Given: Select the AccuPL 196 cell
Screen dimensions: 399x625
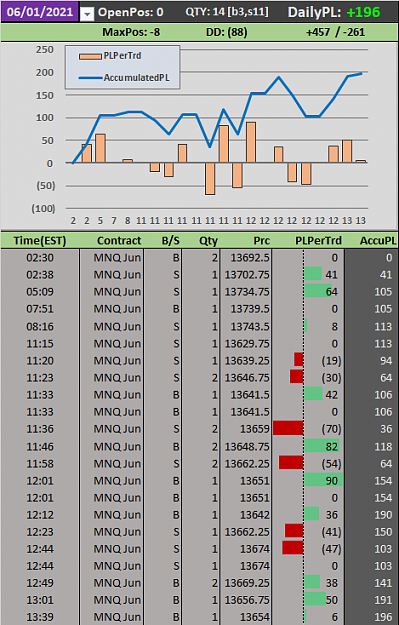Looking at the screenshot, I should 371,617.
